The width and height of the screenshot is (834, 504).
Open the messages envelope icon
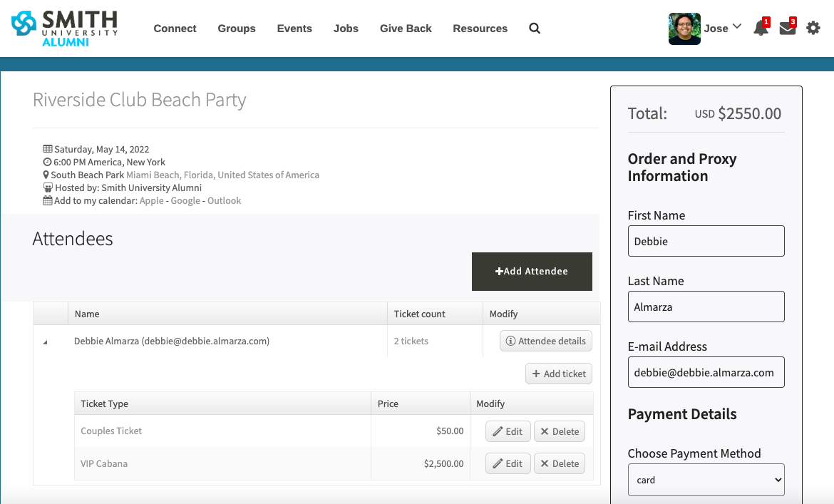(788, 27)
